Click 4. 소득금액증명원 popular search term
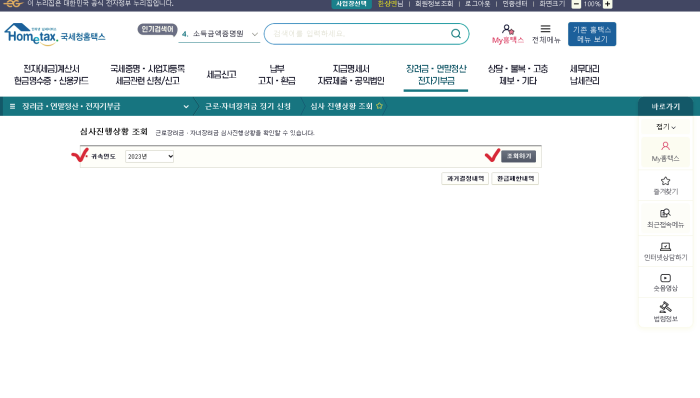 pyautogui.click(x=213, y=34)
